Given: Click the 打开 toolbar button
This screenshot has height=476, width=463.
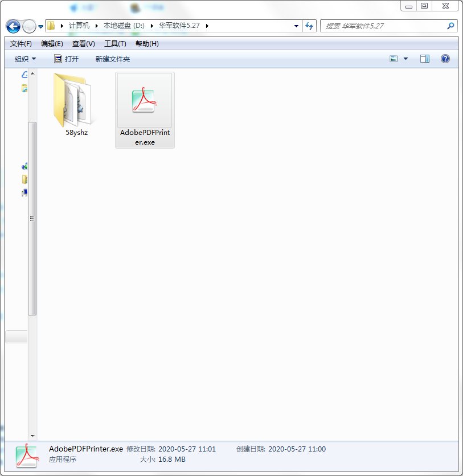Looking at the screenshot, I should (x=66, y=59).
